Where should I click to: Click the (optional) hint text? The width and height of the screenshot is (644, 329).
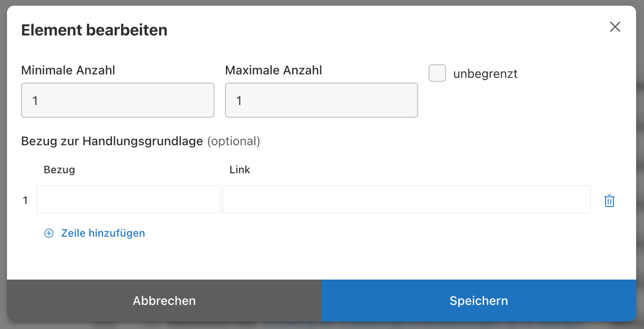233,141
